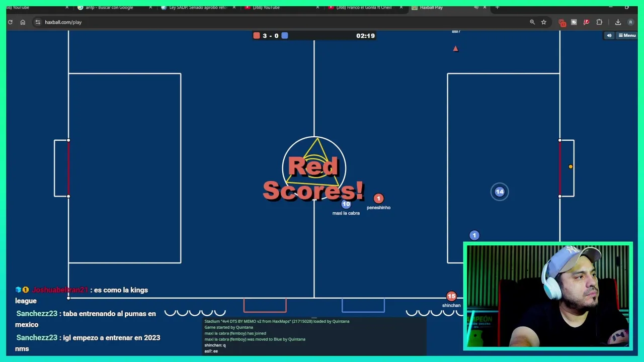Close the Haxball Play tab
Viewport: 644px width, 362px height.
pyautogui.click(x=485, y=8)
